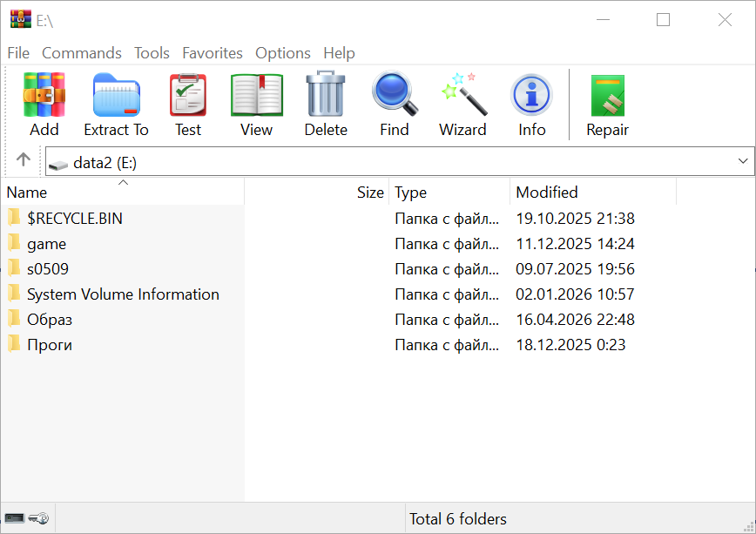
Task: Minimize the WinRAR window
Action: pyautogui.click(x=604, y=20)
